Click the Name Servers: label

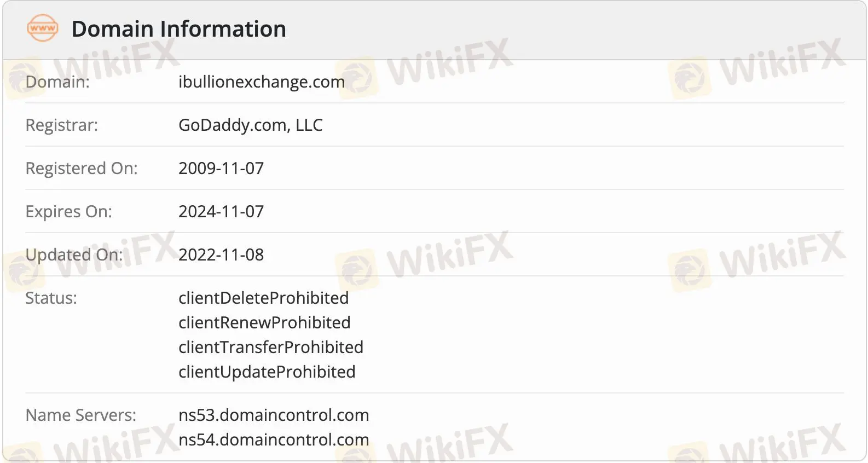pos(81,415)
